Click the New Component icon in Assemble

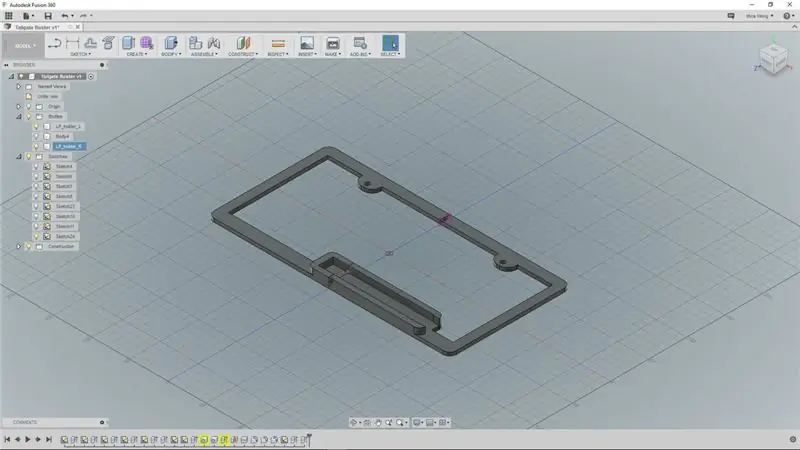pos(195,43)
